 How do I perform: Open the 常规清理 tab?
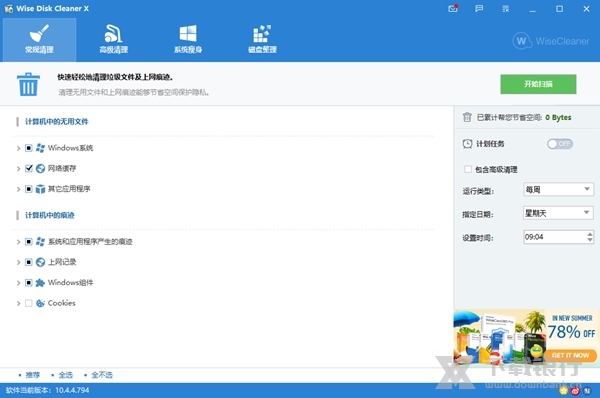click(39, 40)
